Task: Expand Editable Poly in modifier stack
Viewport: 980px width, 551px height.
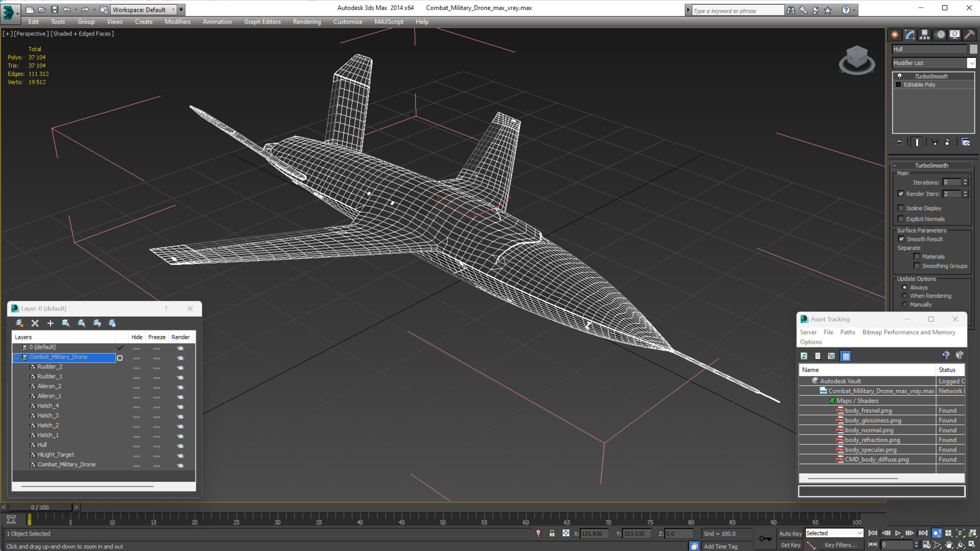Action: point(898,84)
